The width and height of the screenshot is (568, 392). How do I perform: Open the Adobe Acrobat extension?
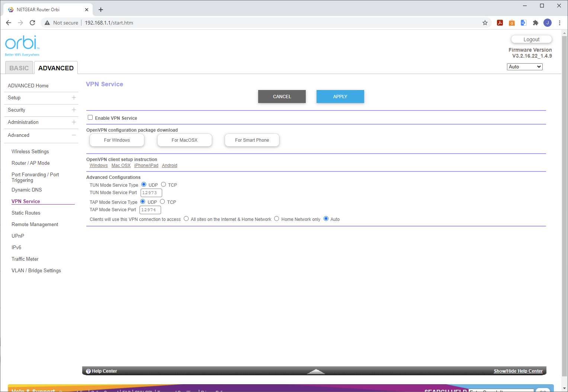point(500,23)
